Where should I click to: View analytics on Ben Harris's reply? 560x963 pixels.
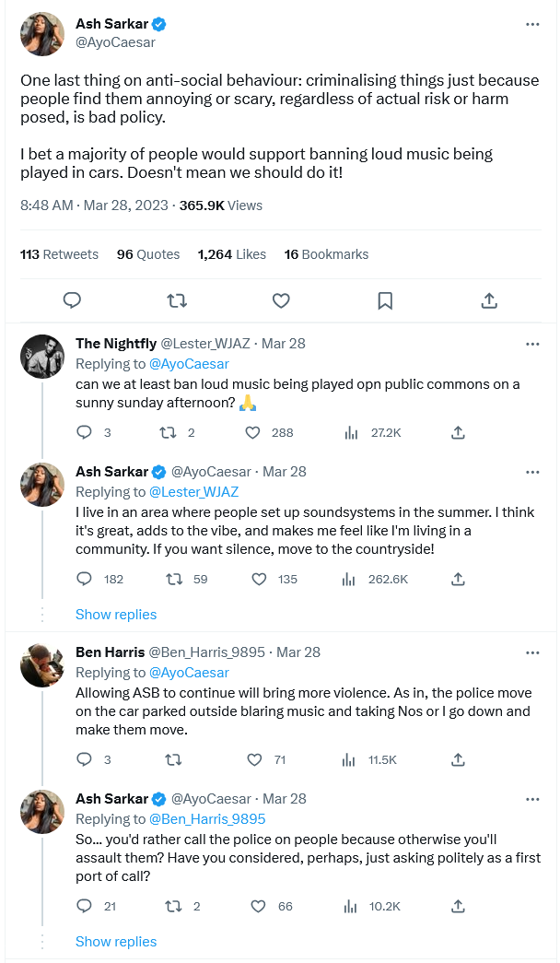pos(350,759)
